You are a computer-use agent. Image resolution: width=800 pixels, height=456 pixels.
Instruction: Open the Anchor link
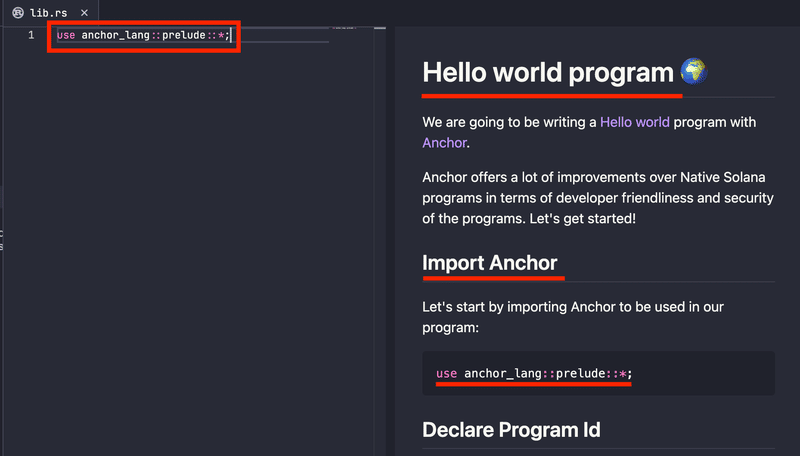click(444, 143)
